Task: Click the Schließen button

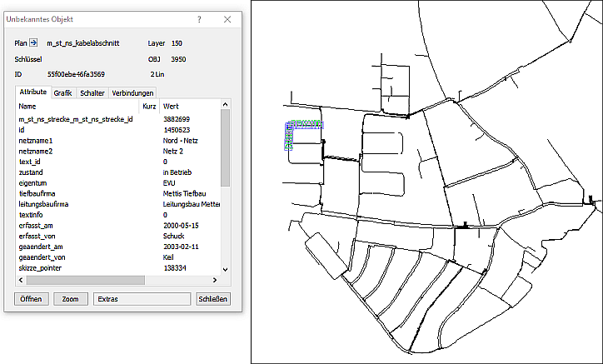Action: pos(212,298)
